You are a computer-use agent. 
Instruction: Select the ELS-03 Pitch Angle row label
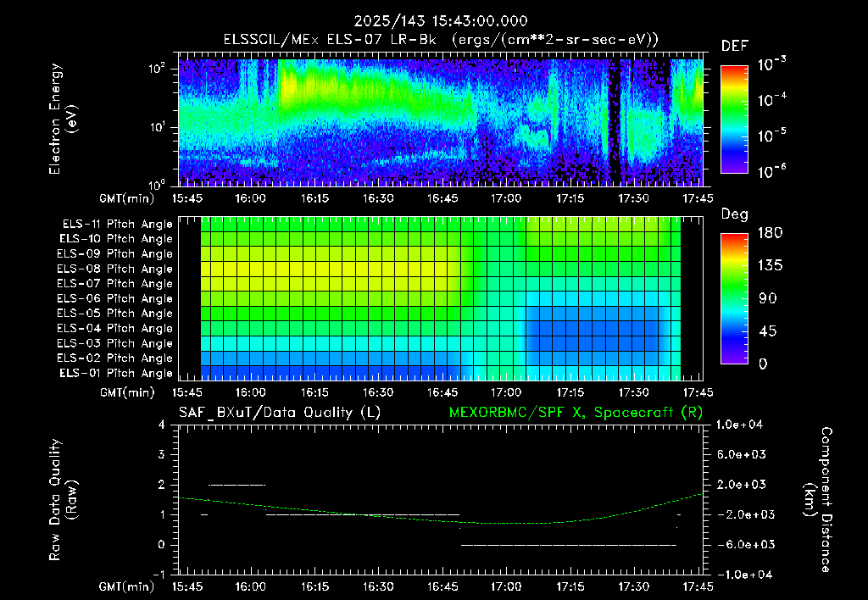pyautogui.click(x=115, y=343)
